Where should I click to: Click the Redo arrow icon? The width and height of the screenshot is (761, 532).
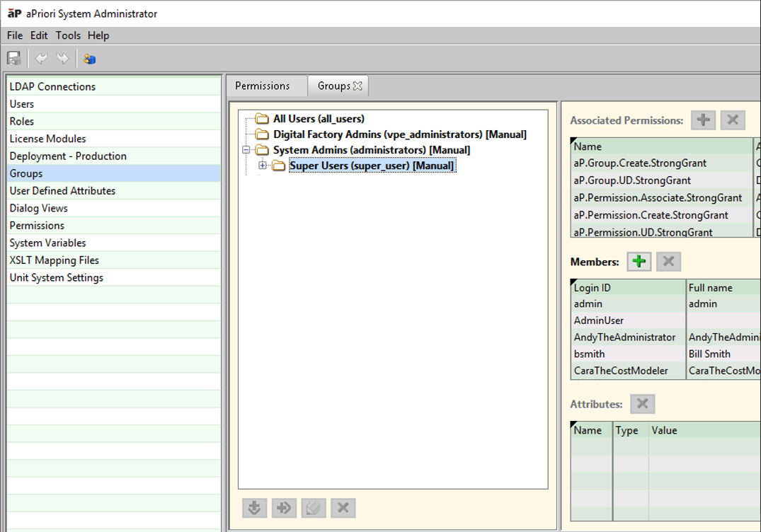(62, 59)
